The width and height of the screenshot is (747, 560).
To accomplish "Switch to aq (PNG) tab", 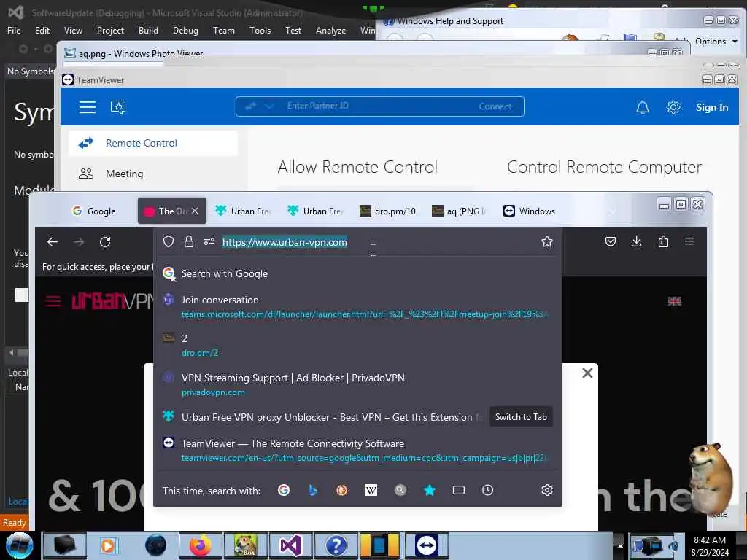I will (x=460, y=211).
